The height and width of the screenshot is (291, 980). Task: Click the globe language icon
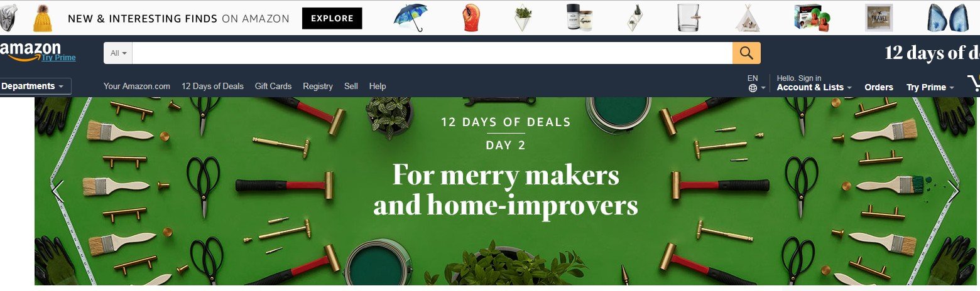click(753, 88)
